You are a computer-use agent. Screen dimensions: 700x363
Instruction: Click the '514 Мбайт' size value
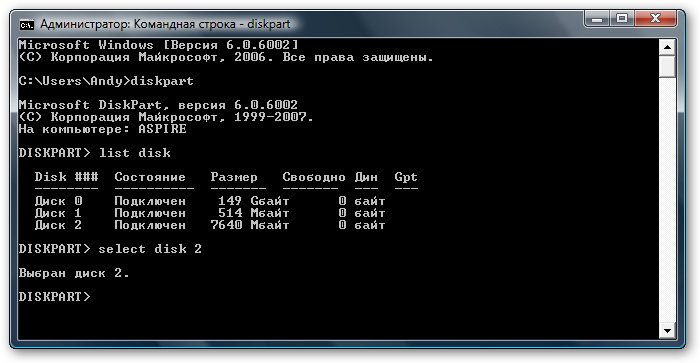(254, 213)
